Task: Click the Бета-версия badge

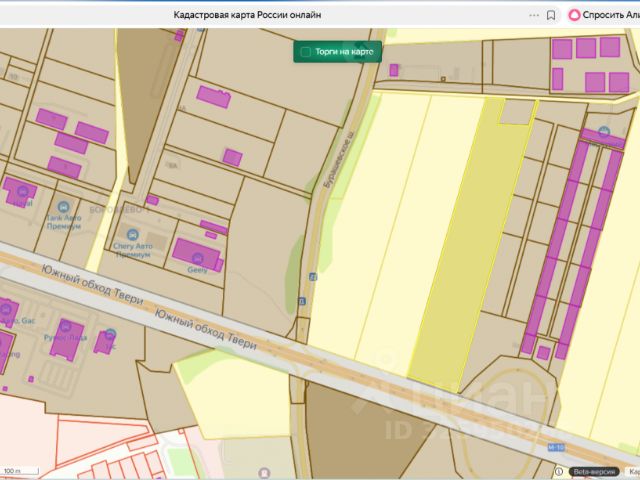Action: click(596, 470)
